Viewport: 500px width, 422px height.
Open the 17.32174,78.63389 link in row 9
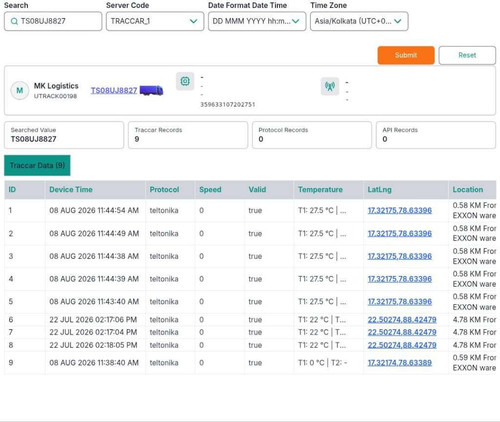[400, 363]
